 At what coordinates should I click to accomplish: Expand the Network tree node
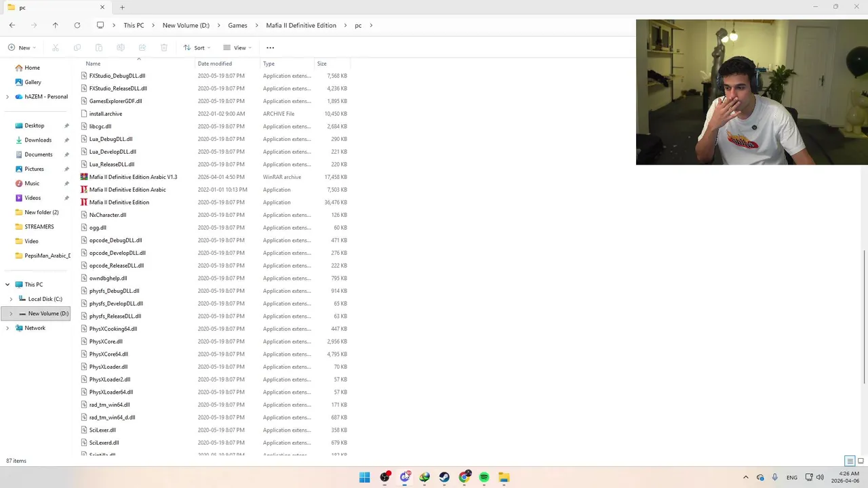click(x=7, y=328)
